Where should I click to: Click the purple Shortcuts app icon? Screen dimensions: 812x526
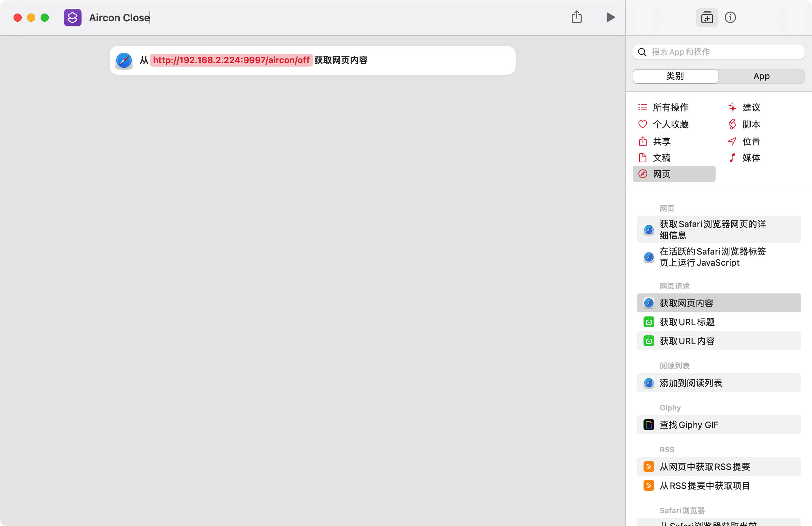point(73,17)
